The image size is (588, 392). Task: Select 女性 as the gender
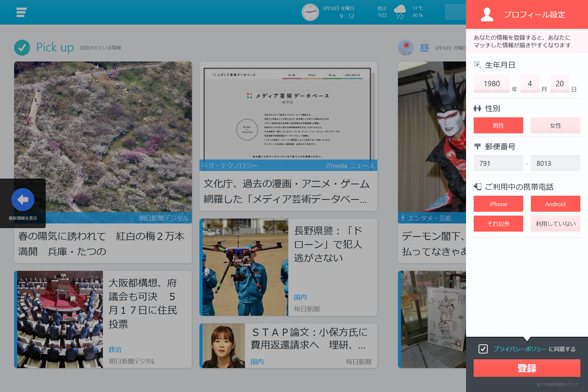[555, 125]
